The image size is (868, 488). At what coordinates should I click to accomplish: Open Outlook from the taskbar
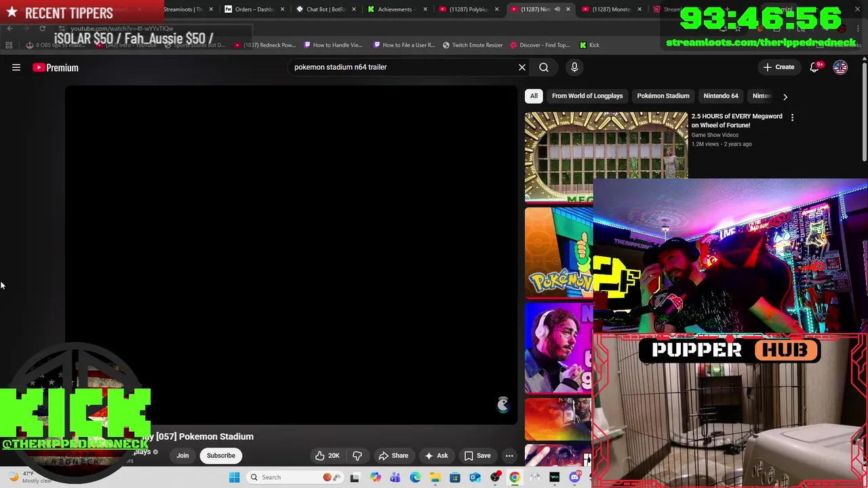click(x=475, y=477)
